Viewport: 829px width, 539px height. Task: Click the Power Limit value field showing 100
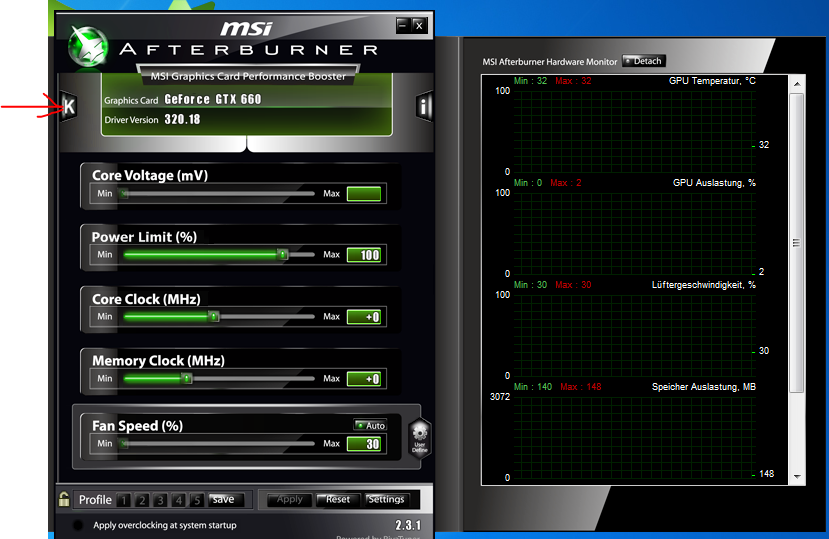coord(364,255)
